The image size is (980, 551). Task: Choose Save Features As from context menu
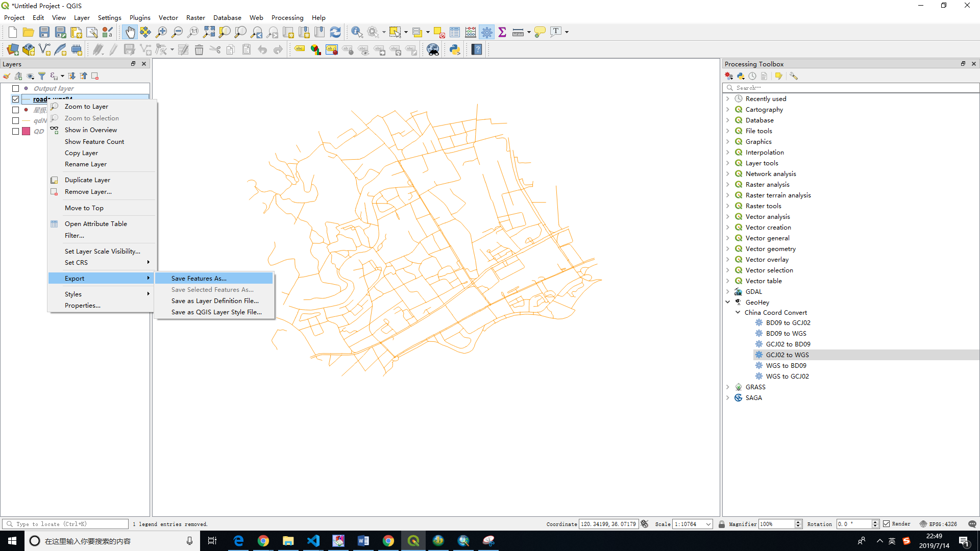click(199, 278)
